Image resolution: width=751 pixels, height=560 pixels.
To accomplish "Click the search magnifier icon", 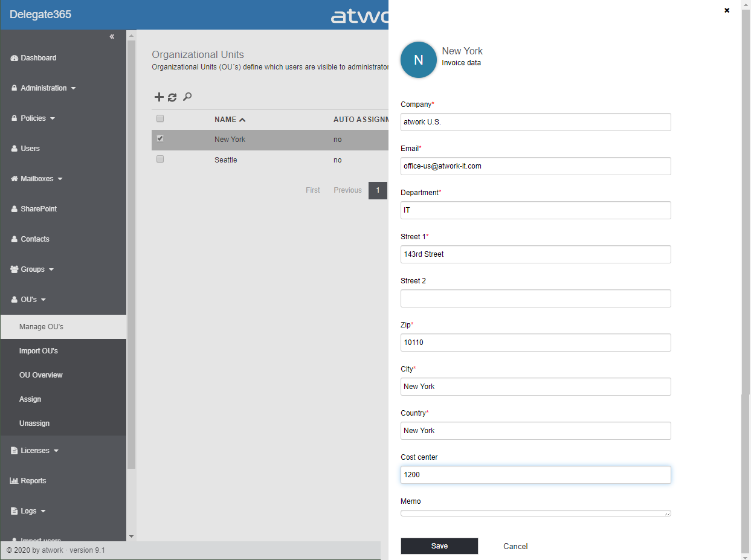I will [x=187, y=97].
